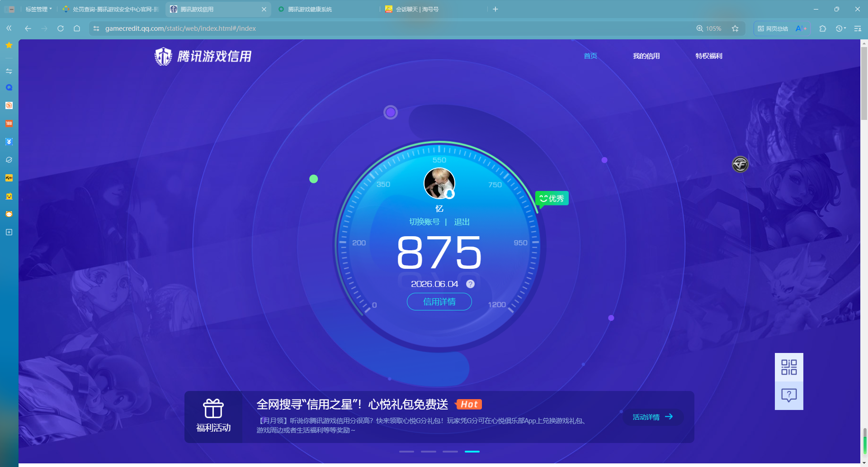Open 活动详情 for the promotion

[653, 417]
